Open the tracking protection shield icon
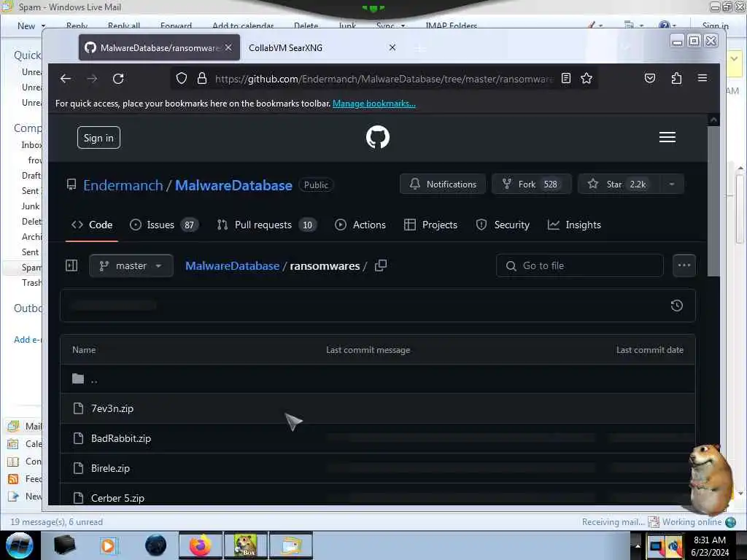Viewport: 747px width, 560px height. (182, 79)
